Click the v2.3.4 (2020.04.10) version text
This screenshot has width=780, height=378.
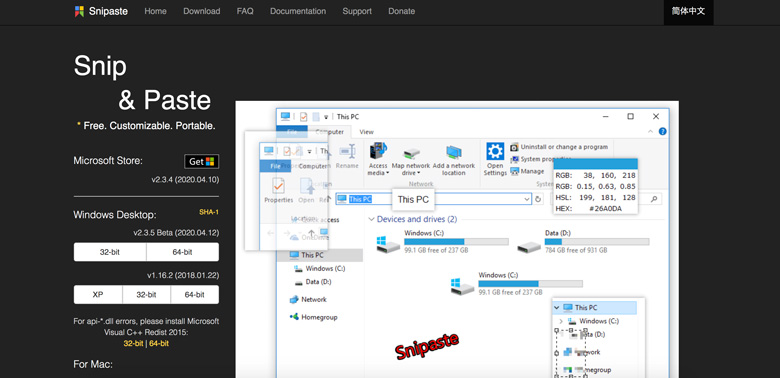click(x=185, y=180)
